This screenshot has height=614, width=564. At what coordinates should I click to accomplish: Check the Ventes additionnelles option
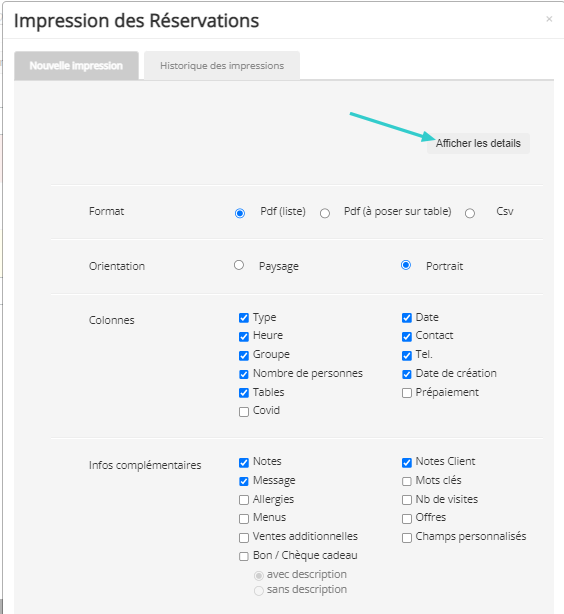tap(244, 538)
